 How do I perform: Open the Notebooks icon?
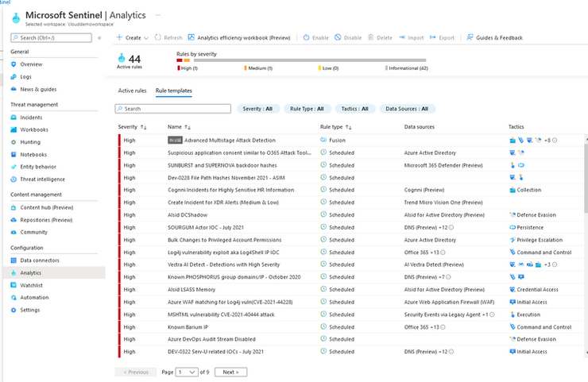14,154
